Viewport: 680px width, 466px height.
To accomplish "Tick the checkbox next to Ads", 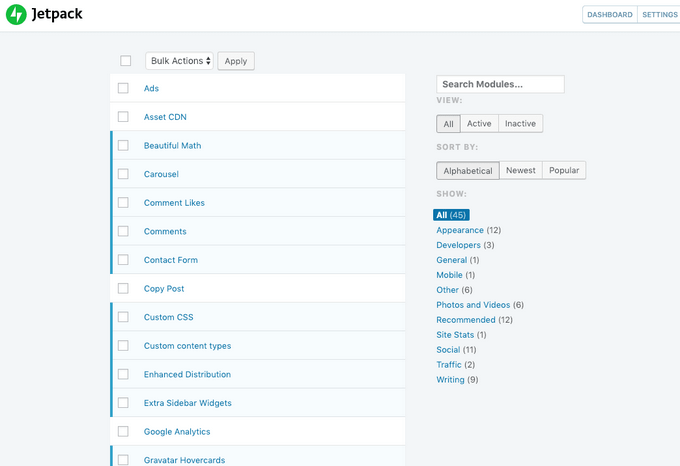I will coord(123,88).
